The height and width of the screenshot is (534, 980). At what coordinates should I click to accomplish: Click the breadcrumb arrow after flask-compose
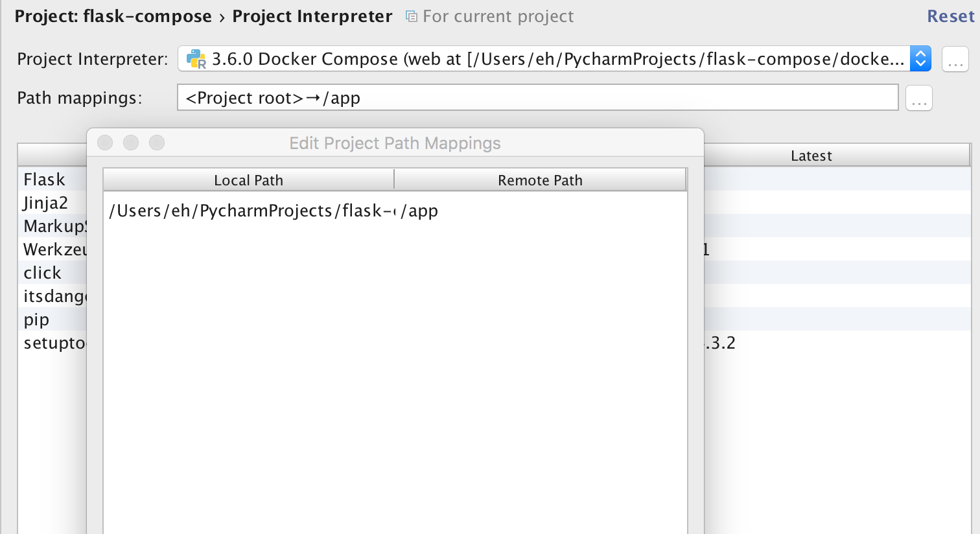click(x=222, y=17)
